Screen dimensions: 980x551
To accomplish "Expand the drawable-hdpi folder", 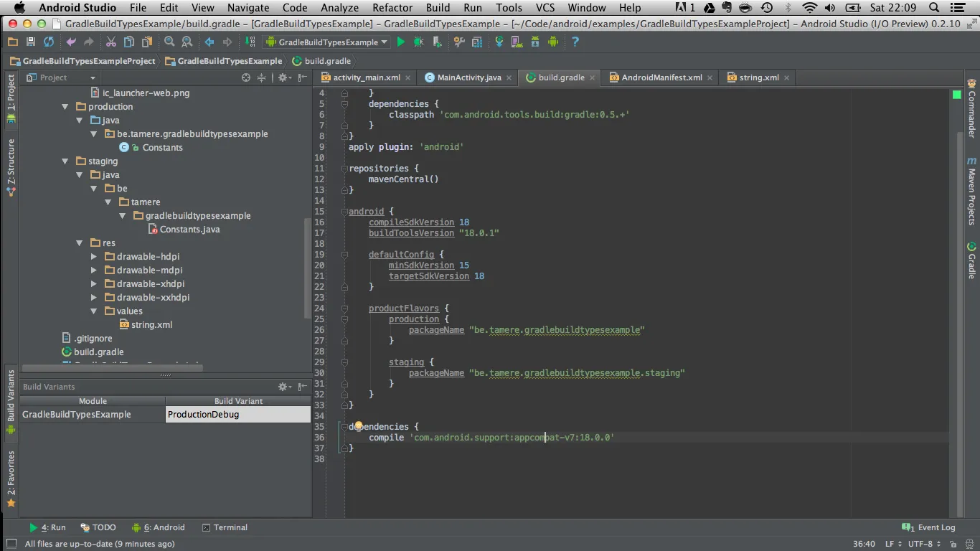I will pyautogui.click(x=94, y=257).
